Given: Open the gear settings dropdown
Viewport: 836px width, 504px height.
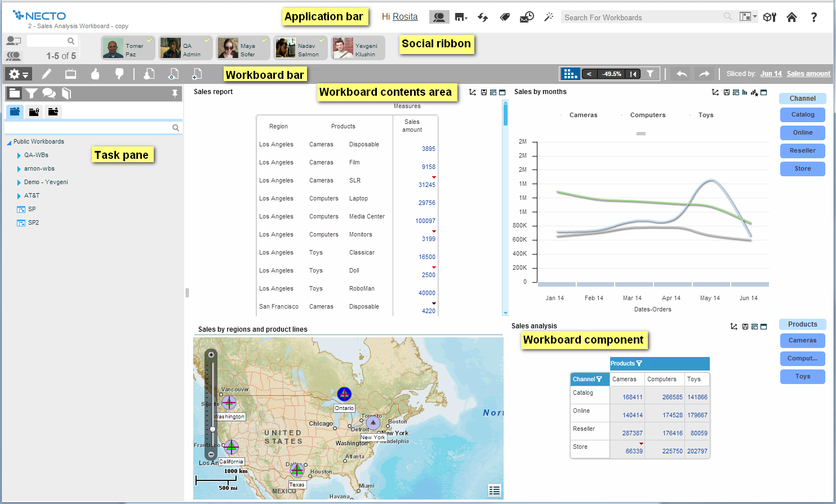Looking at the screenshot, I should 18,74.
